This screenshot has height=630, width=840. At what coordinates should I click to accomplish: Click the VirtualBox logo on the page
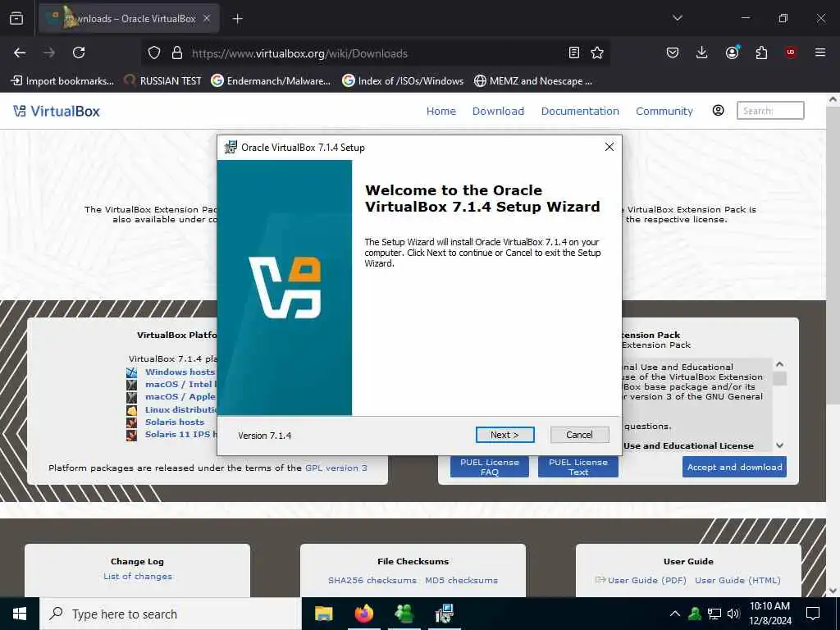click(57, 112)
